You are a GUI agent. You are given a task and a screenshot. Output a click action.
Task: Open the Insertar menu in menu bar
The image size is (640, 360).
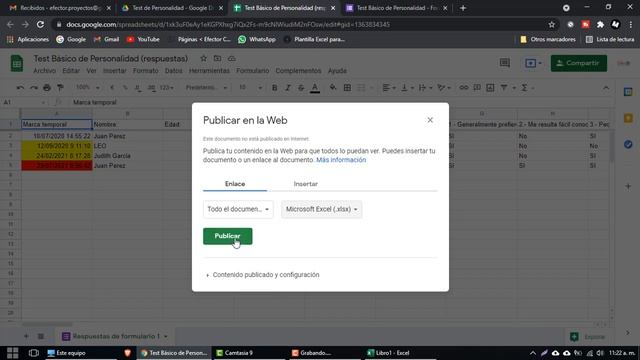click(115, 71)
